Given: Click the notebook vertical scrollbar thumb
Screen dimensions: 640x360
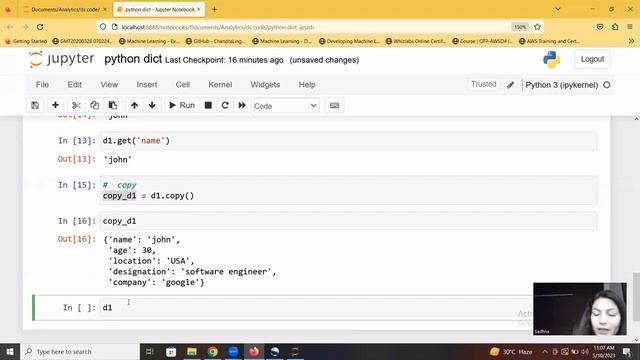Looking at the screenshot, I should [x=636, y=296].
